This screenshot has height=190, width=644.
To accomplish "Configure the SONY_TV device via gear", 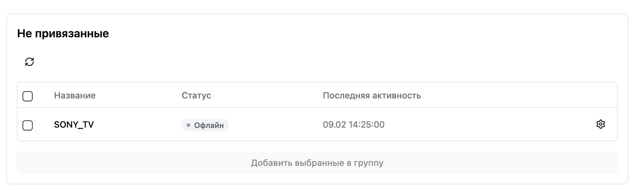I will point(600,124).
